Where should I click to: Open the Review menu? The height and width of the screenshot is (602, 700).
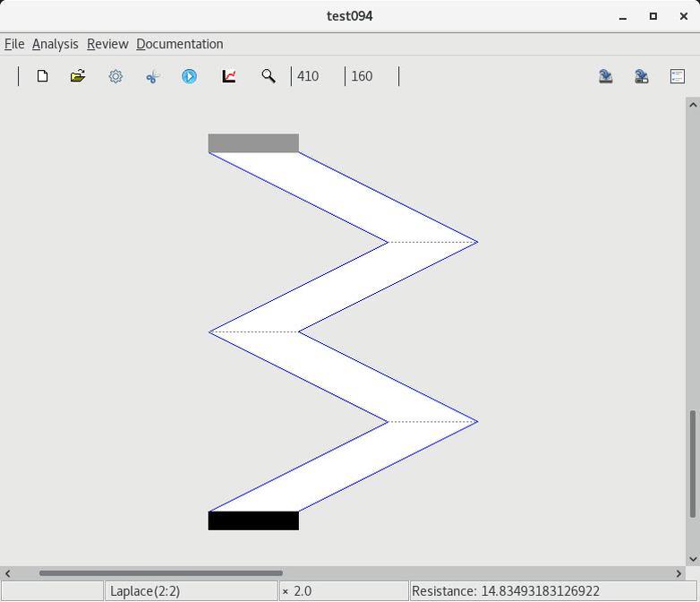click(107, 44)
